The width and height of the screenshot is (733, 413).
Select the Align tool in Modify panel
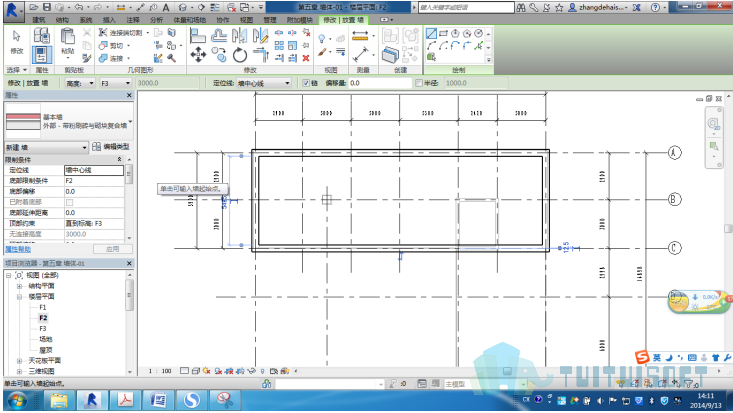coord(197,36)
